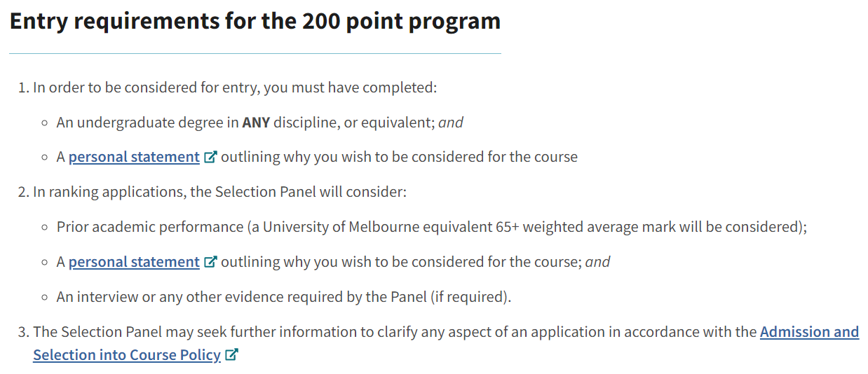Click the list number 2 marker

(x=22, y=192)
